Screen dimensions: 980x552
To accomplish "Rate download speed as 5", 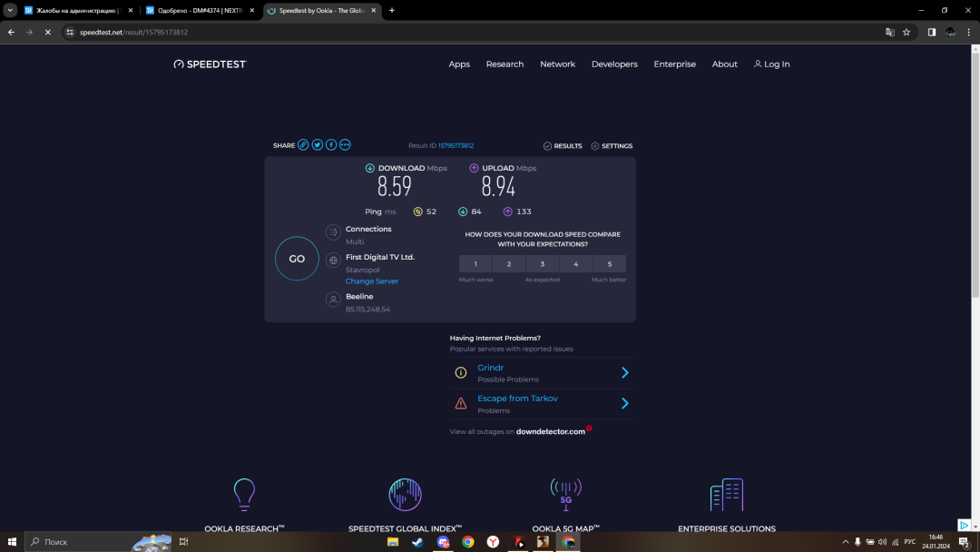I will 610,264.
